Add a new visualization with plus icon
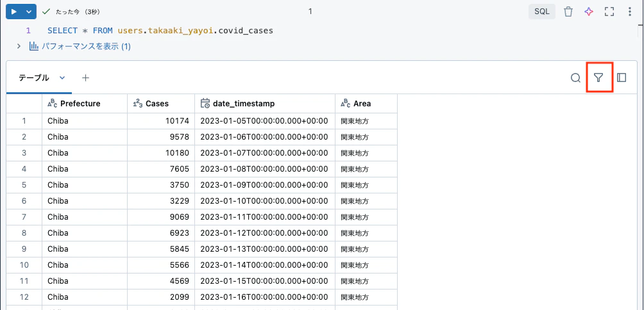 (x=85, y=77)
